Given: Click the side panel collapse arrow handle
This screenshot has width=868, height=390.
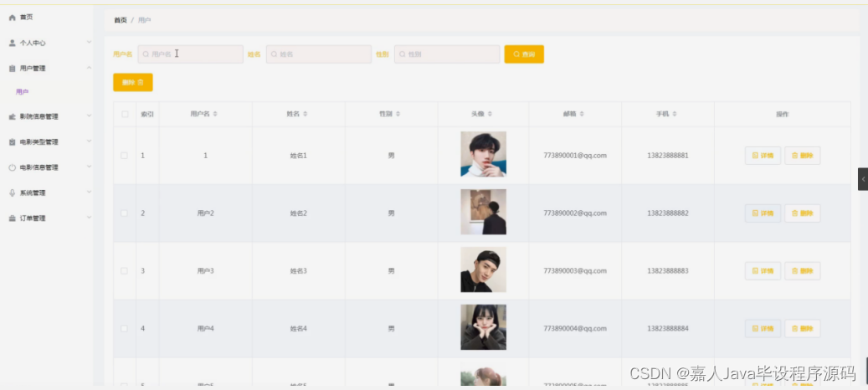Looking at the screenshot, I should (x=863, y=179).
